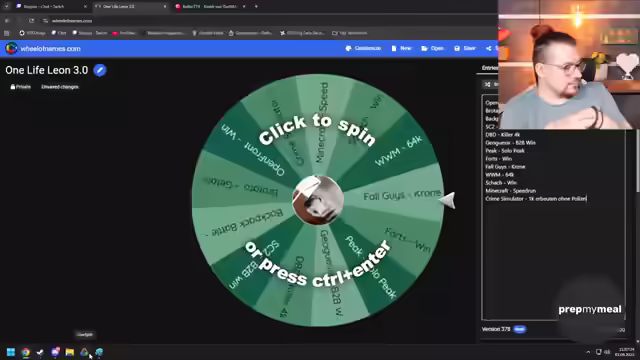This screenshot has height=360, width=640.
Task: Click the pencil edit icon beside the wheel title
Action: point(100,70)
